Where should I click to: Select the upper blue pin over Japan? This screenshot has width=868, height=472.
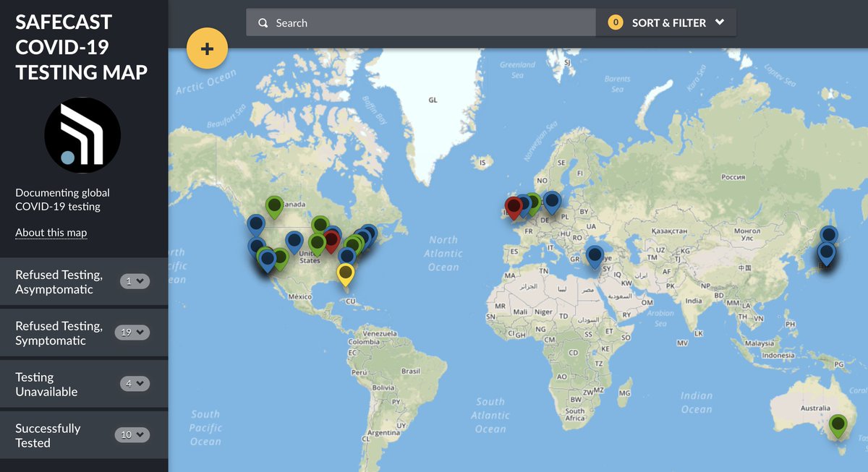coord(829,237)
